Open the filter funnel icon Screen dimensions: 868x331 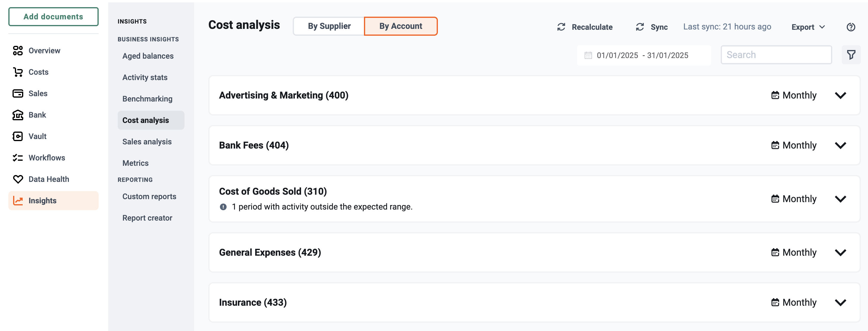point(851,55)
